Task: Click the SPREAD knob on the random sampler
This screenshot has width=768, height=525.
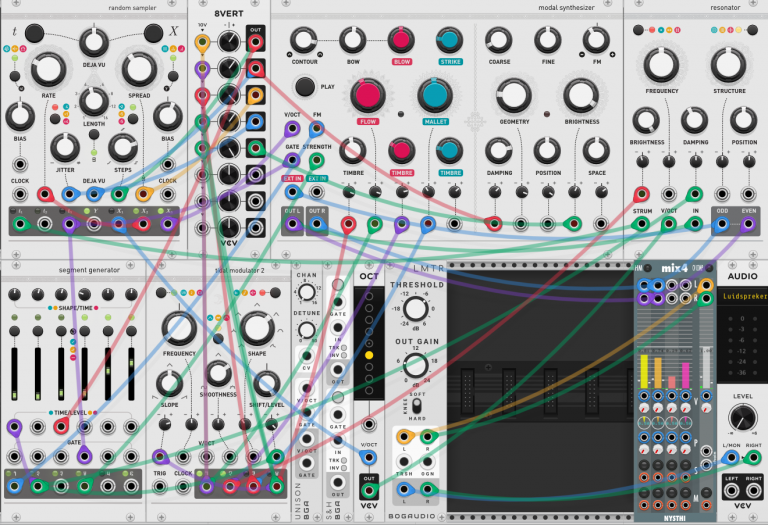Action: click(139, 69)
